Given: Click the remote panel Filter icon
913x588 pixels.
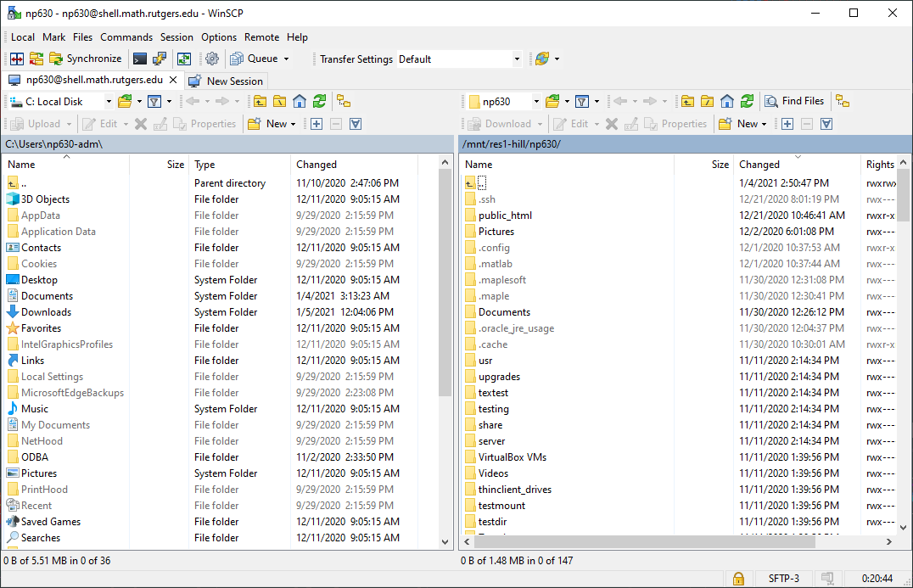Looking at the screenshot, I should point(582,102).
